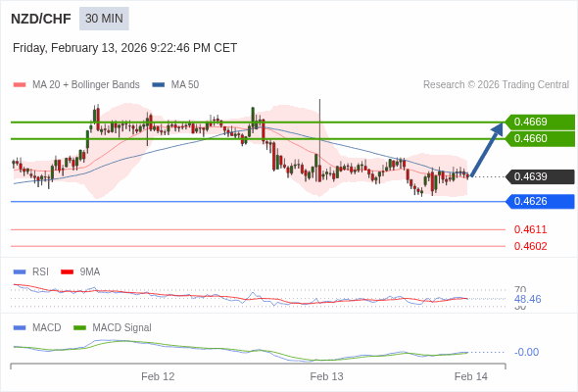Click the 9MA legend label

(x=90, y=272)
